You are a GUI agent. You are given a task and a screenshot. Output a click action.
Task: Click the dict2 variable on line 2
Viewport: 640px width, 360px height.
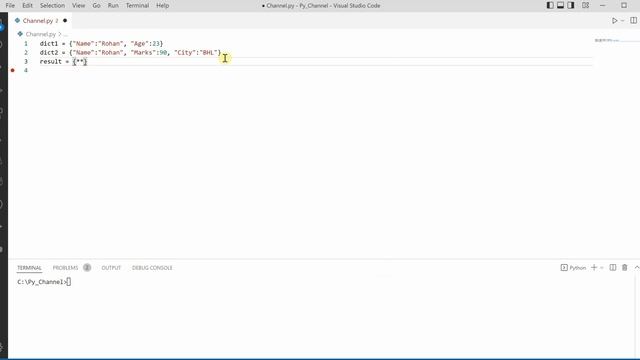49,53
